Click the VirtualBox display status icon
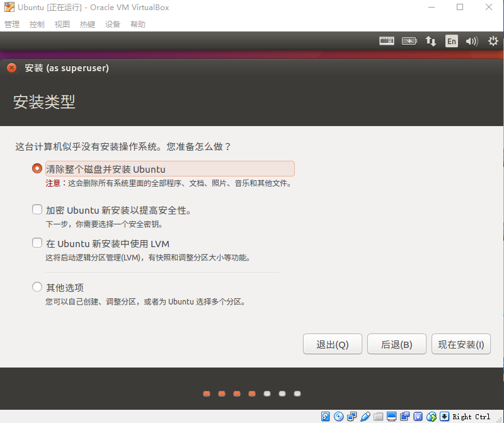 [392, 417]
